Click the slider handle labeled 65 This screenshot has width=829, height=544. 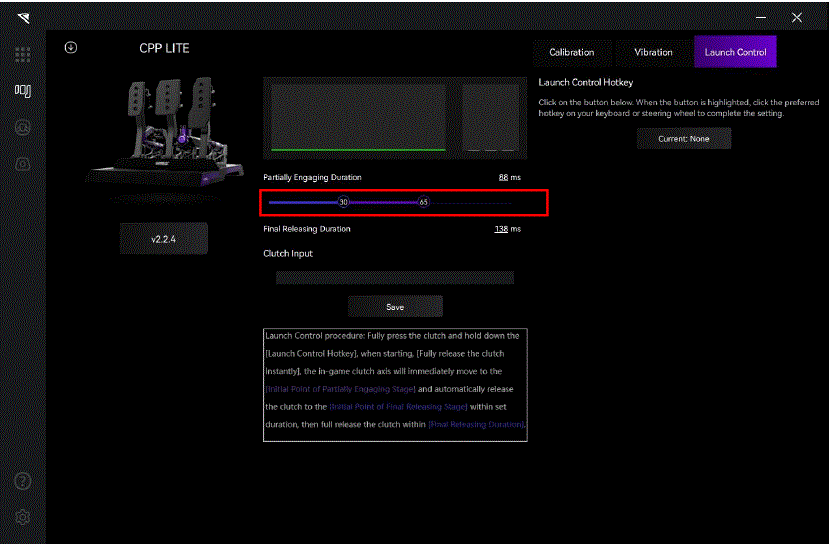click(x=423, y=202)
